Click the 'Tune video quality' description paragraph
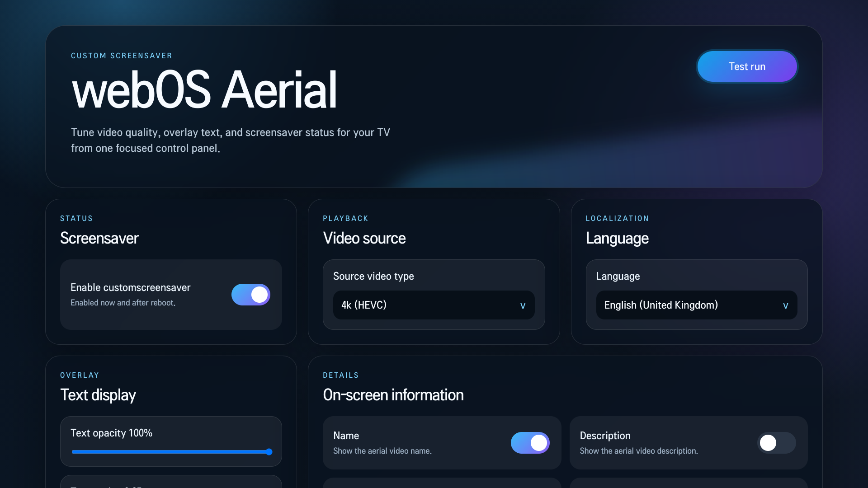Screen dimensions: 868x488 point(231,140)
